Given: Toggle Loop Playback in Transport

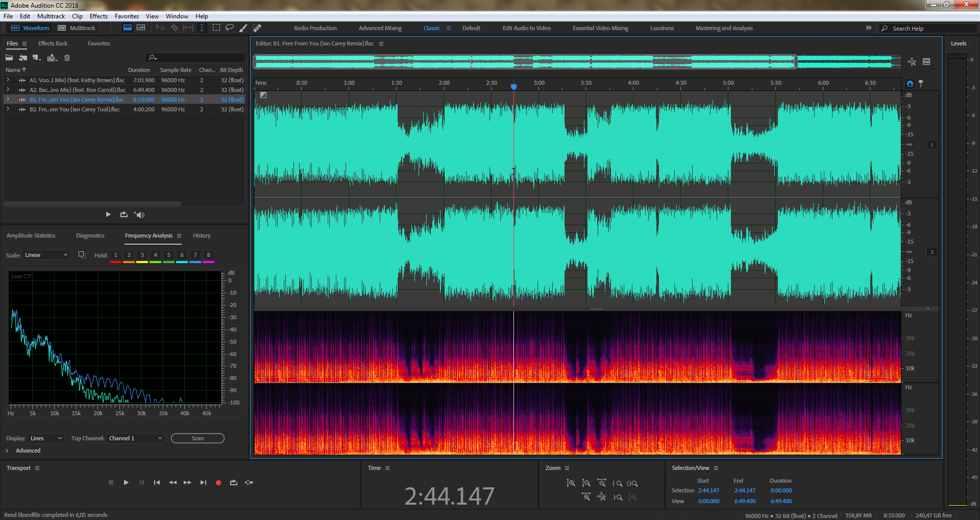Looking at the screenshot, I should [x=234, y=482].
